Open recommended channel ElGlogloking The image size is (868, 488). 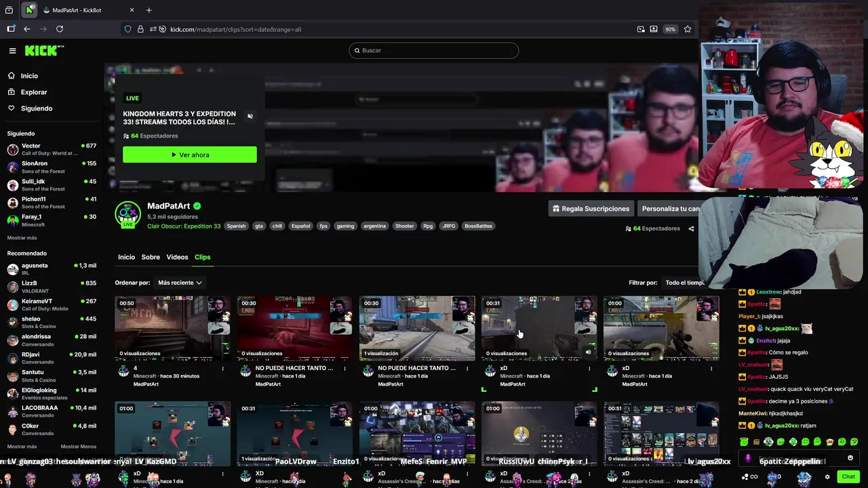click(x=52, y=394)
